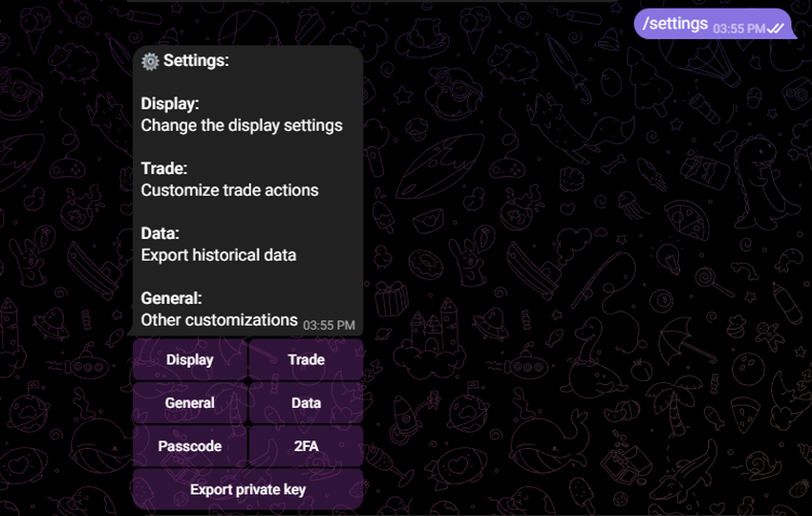Click the bold "Display:" heading in the message
This screenshot has height=516, width=812.
170,103
